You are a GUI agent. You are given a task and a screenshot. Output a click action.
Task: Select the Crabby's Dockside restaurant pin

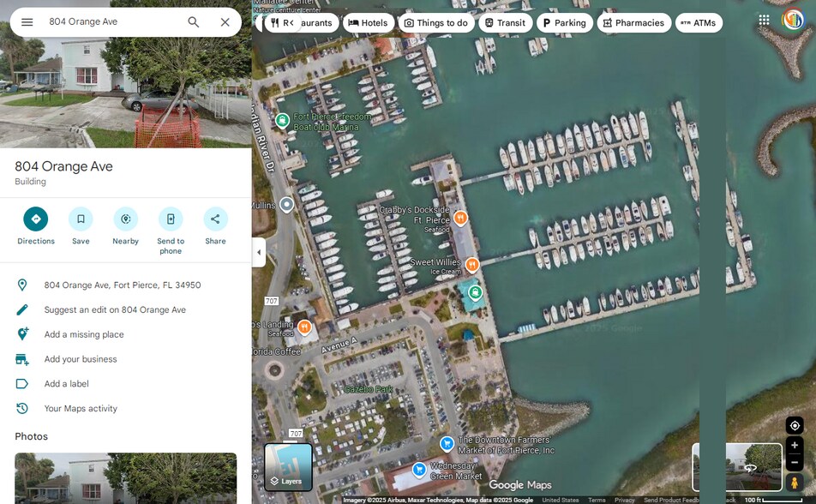tap(460, 218)
